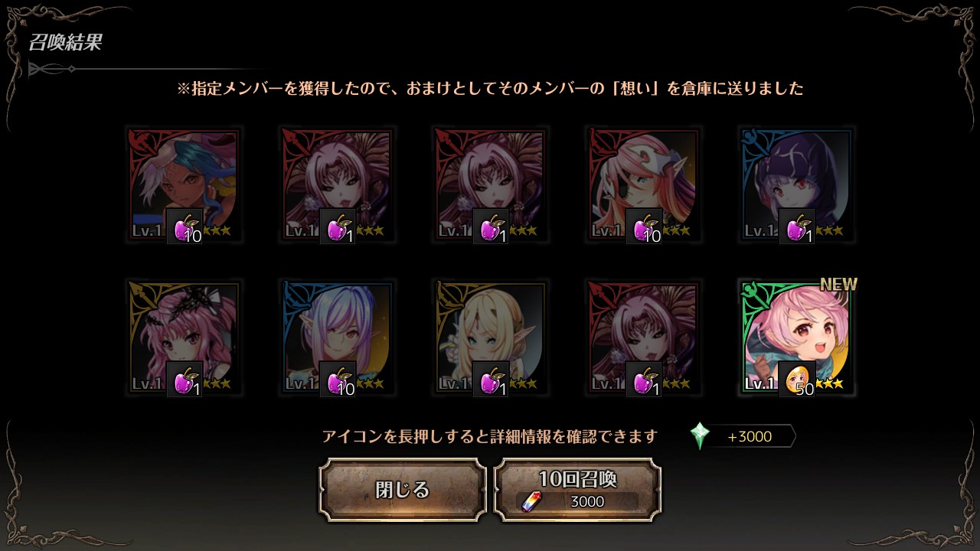This screenshot has width=980, height=551.
Task: Open the pink twin-tail girl in gold frame
Action: click(184, 337)
